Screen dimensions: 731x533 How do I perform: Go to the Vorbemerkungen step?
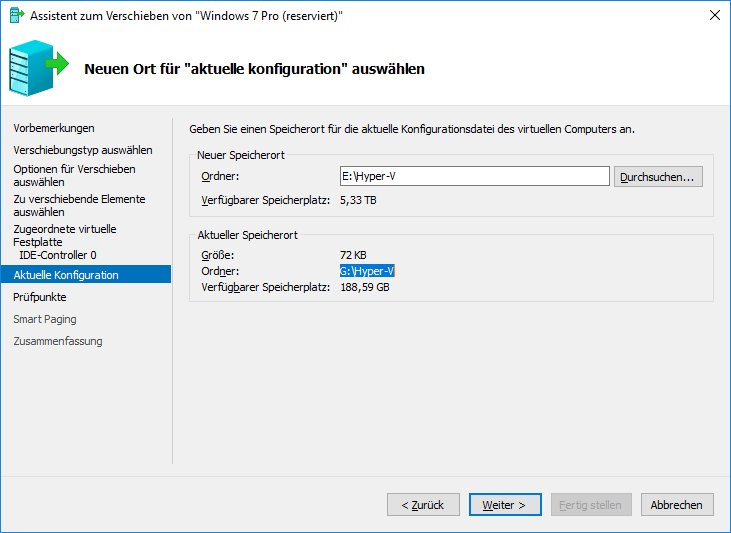click(x=54, y=128)
